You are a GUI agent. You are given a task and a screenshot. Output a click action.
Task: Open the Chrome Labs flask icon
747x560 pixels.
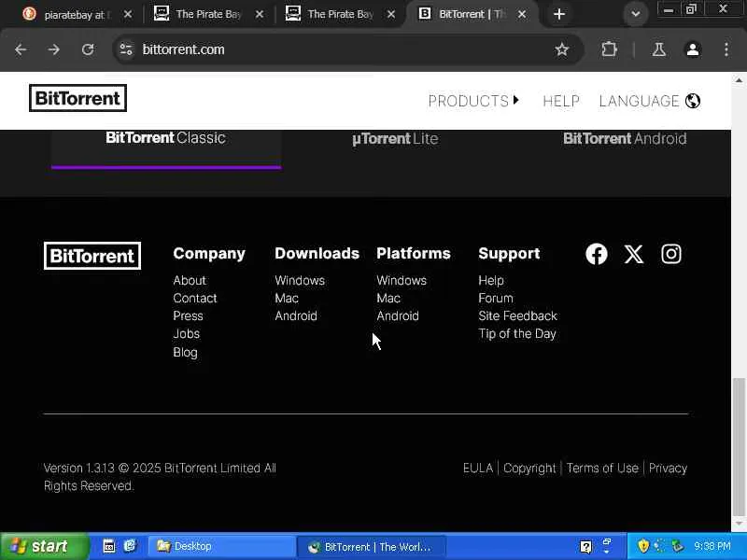coord(659,49)
